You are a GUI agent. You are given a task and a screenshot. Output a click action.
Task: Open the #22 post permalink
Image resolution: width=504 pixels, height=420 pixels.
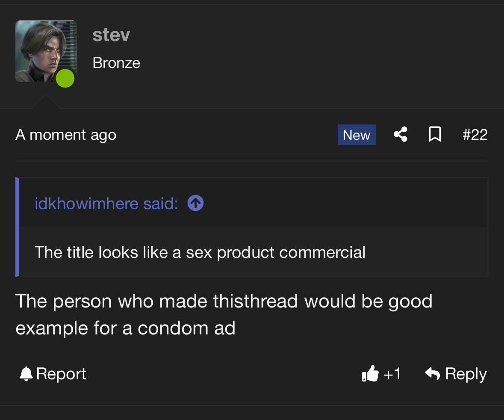pos(475,135)
